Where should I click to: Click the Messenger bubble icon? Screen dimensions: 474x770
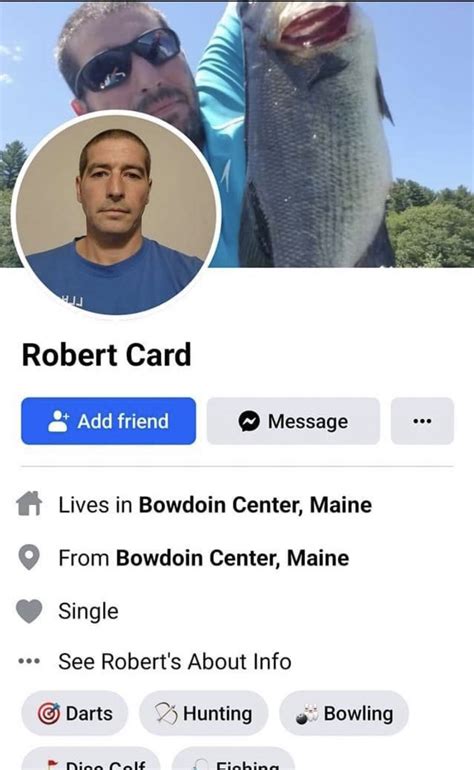click(249, 421)
